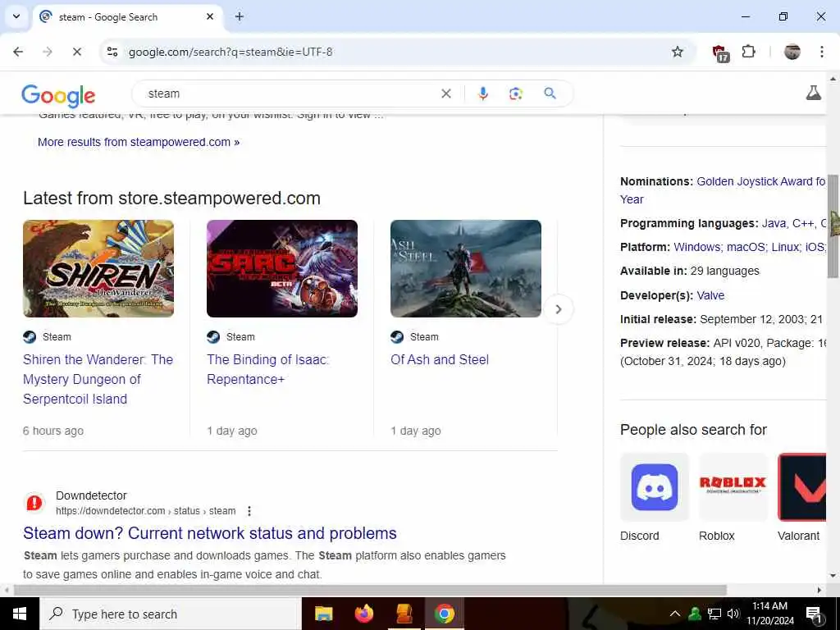Show next carousel items with arrow
The image size is (840, 630).
[558, 309]
